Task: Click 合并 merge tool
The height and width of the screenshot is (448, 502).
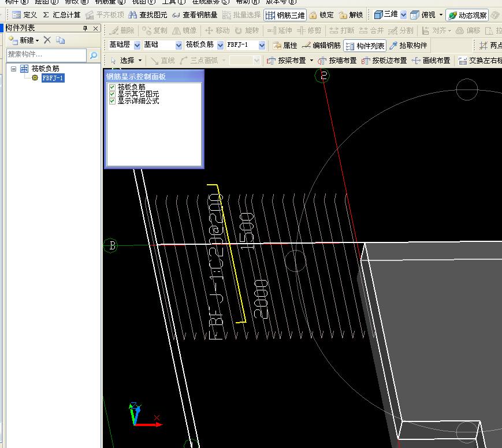Action: click(x=371, y=31)
